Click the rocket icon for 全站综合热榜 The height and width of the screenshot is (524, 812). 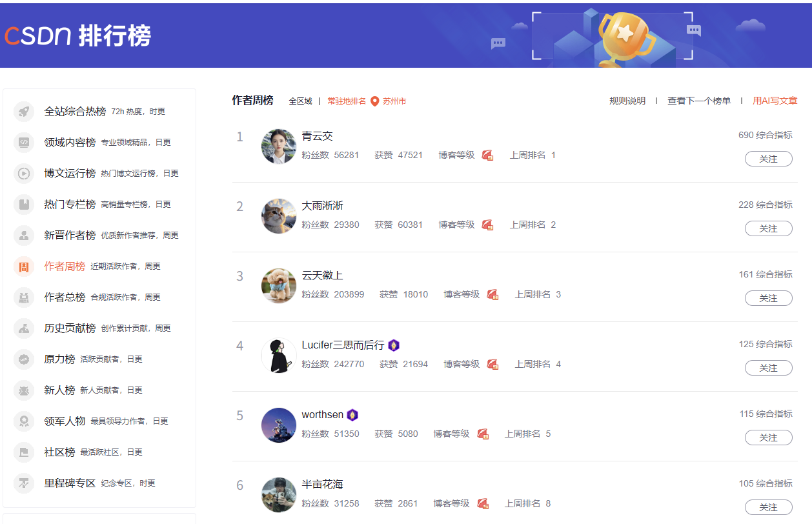coord(24,112)
